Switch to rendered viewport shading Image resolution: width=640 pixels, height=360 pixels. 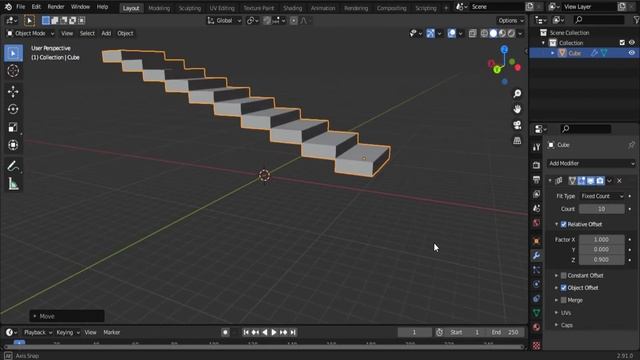[511, 33]
